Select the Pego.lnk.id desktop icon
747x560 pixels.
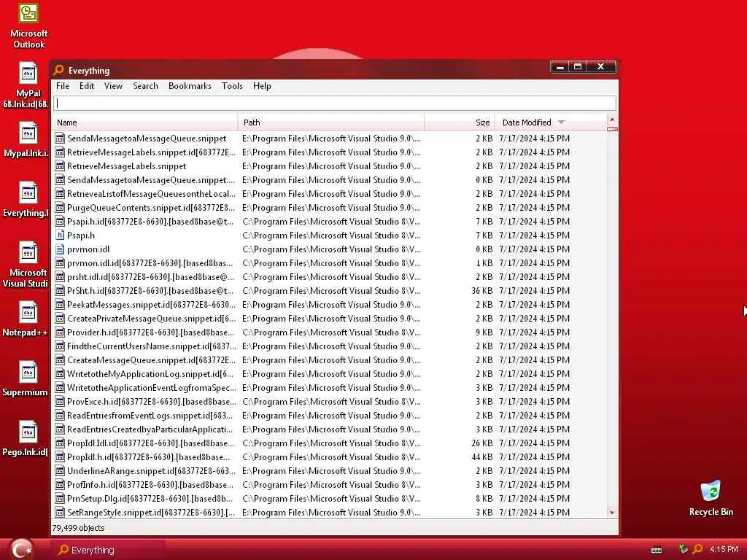[27, 439]
